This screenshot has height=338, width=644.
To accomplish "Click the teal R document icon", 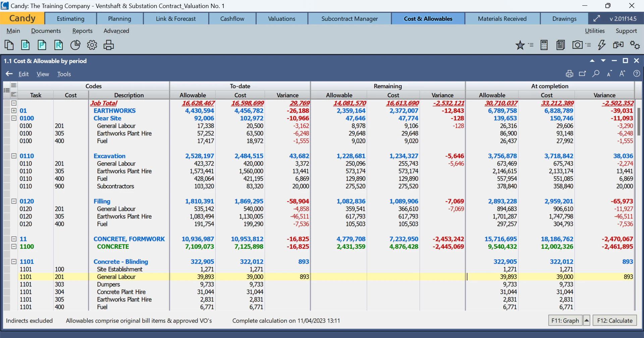I will (x=58, y=45).
